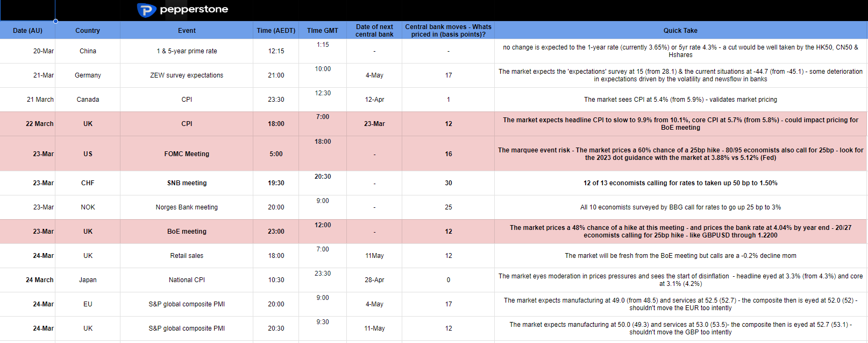The height and width of the screenshot is (343, 868).
Task: Select Quick Take about -0.2% decline mom
Action: pos(680,256)
